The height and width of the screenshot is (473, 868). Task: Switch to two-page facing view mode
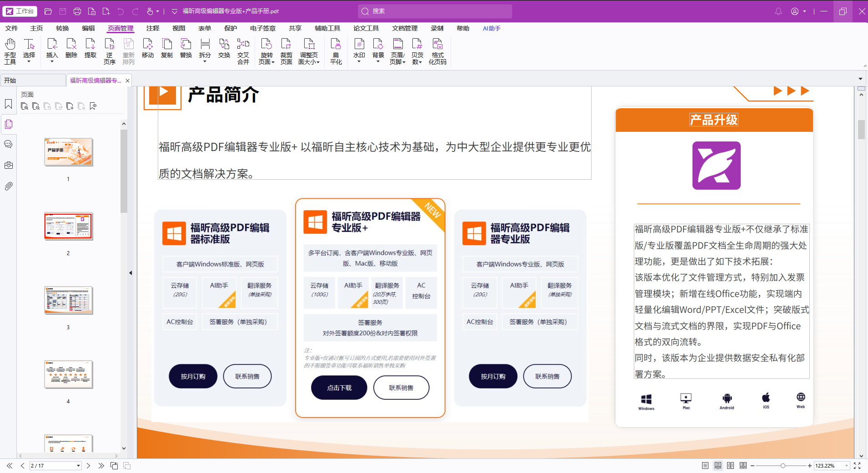(x=731, y=466)
